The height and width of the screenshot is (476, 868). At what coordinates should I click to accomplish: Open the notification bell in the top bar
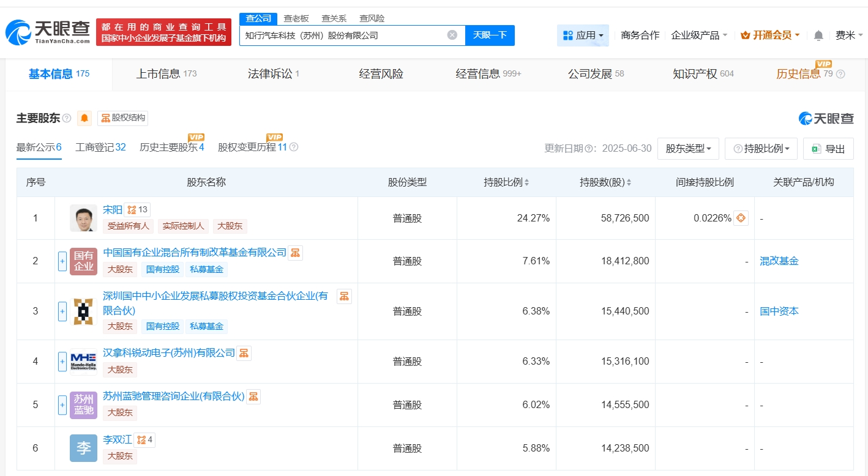(818, 35)
